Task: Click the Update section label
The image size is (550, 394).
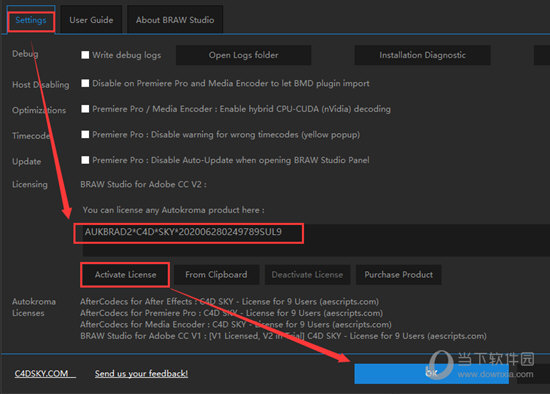Action: click(27, 161)
